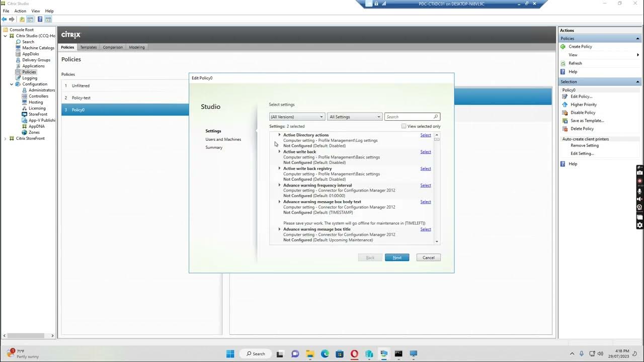Click Remove Setting in Actions pane
The height and width of the screenshot is (362, 644).
pos(585,145)
